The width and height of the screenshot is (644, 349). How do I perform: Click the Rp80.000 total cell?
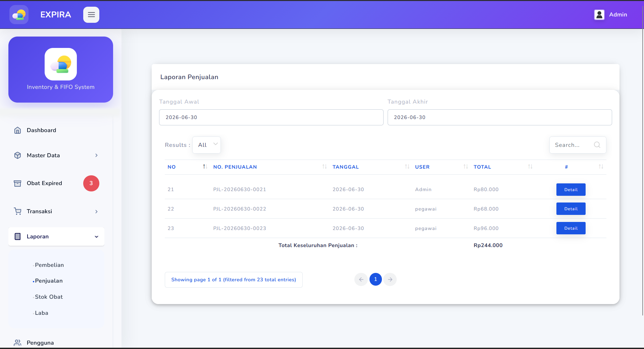tap(486, 189)
